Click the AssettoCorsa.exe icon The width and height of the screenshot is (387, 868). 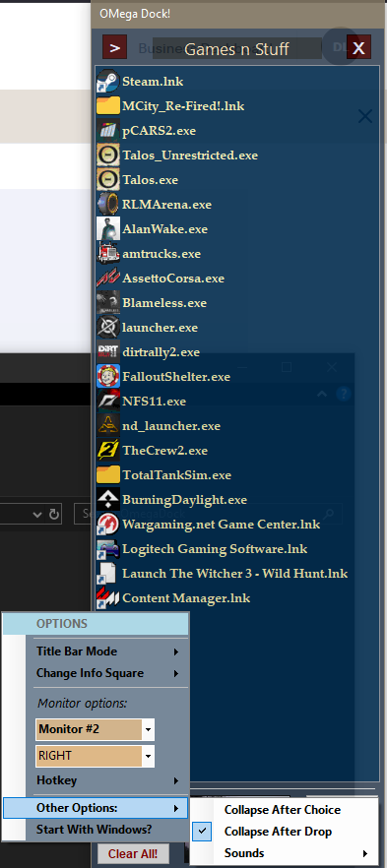(x=108, y=278)
